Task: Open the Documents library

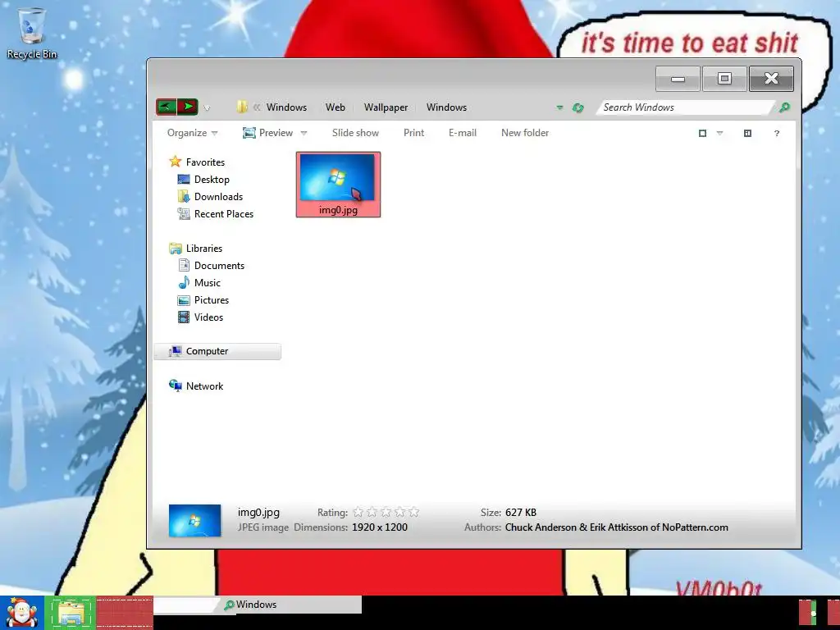Action: [219, 266]
